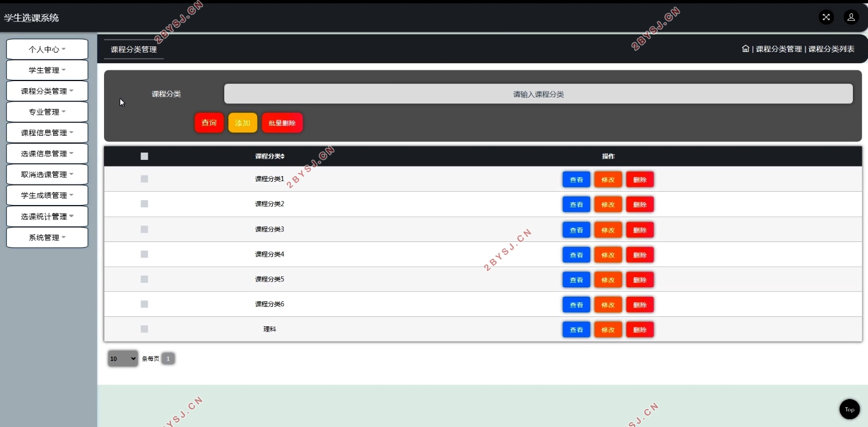Focus the 请输入课程分类 search field
Image resolution: width=868 pixels, height=427 pixels.
click(x=539, y=94)
